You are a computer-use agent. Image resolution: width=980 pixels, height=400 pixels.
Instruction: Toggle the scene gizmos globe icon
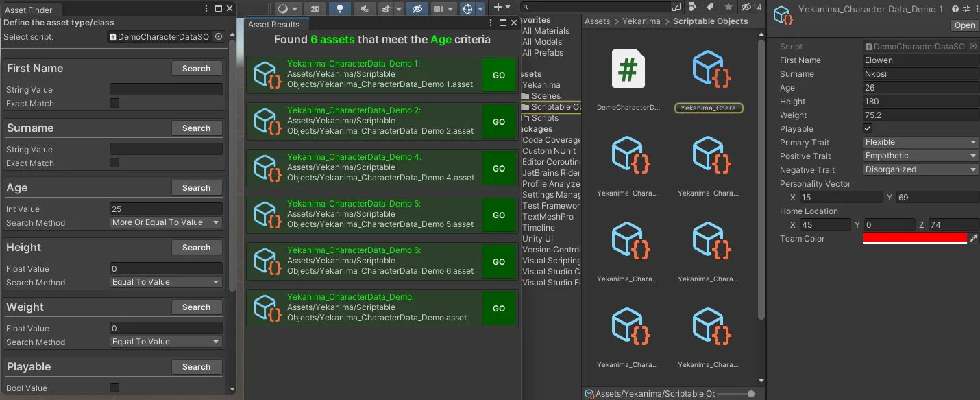(467, 9)
